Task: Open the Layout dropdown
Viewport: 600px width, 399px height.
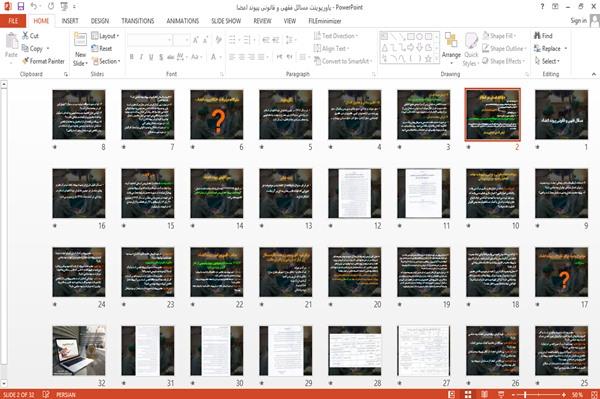Action: (105, 36)
